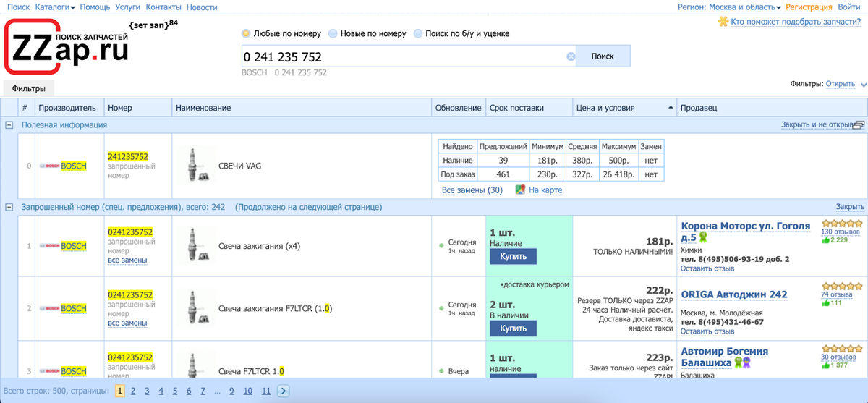The height and width of the screenshot is (403, 868).
Task: Click the Войти link
Action: pyautogui.click(x=848, y=7)
